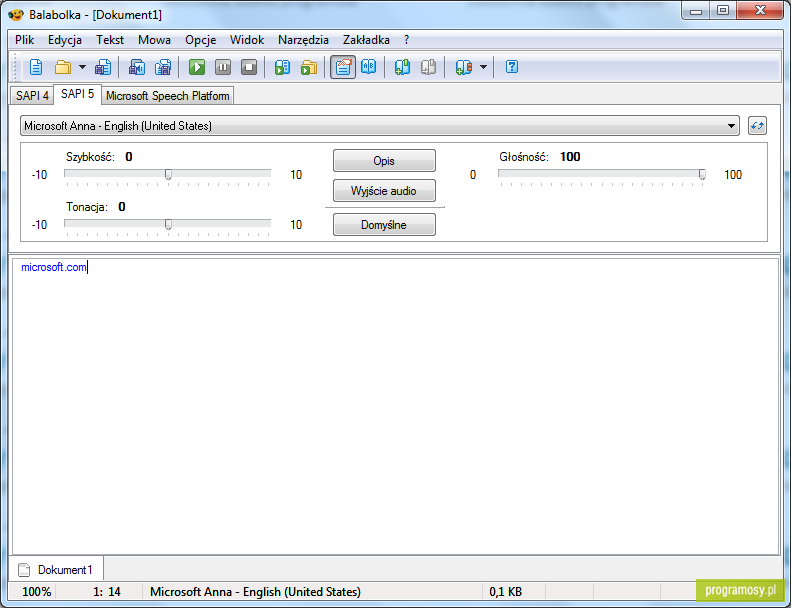Open help with the question mark icon

(512, 67)
